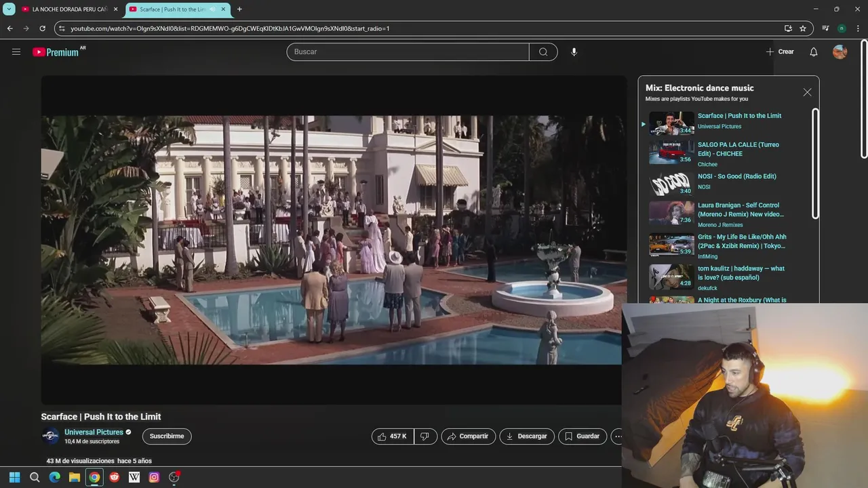The image size is (868, 488).
Task: View site information icon in address bar
Action: point(62,28)
